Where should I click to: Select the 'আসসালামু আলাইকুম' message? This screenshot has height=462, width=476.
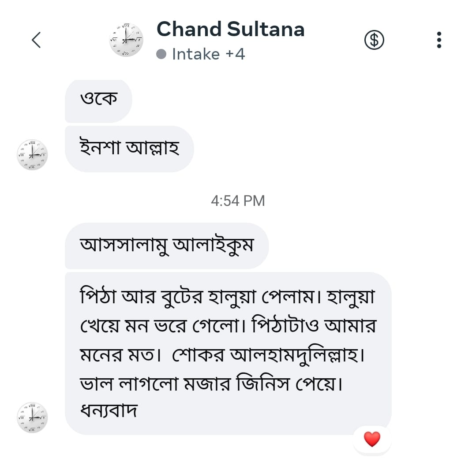167,246
